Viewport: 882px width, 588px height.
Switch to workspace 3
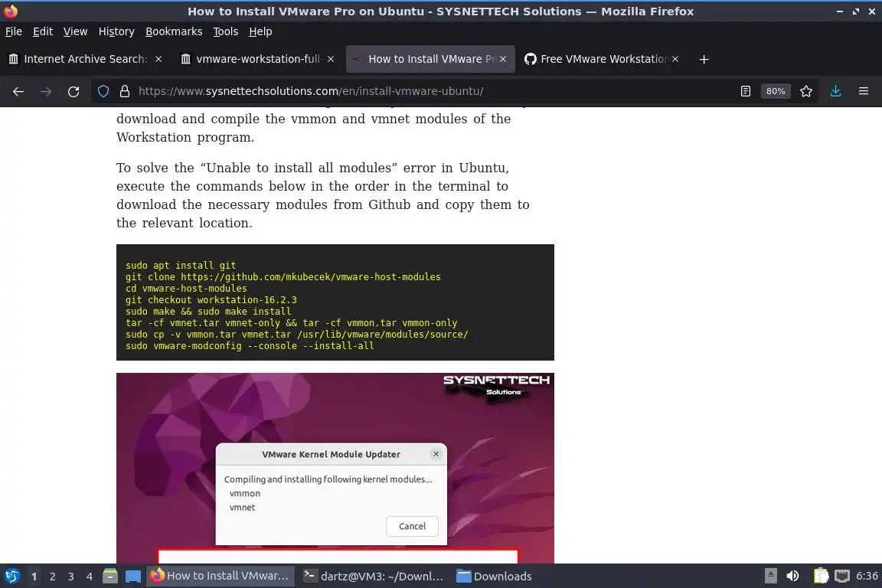(71, 577)
